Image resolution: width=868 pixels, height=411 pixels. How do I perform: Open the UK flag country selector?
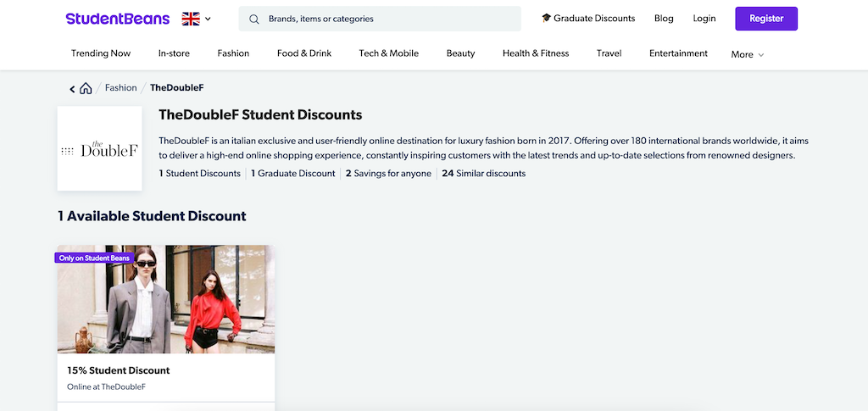pos(197,19)
